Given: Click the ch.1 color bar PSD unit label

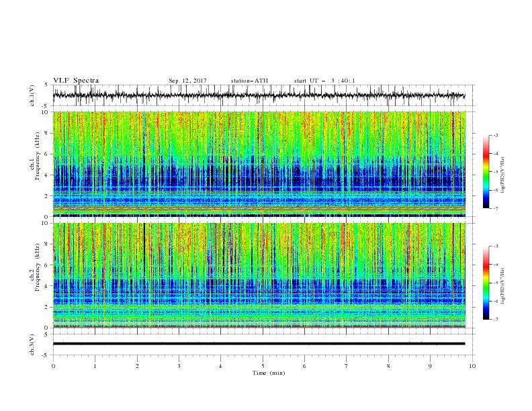Looking at the screenshot, I should coord(503,175).
